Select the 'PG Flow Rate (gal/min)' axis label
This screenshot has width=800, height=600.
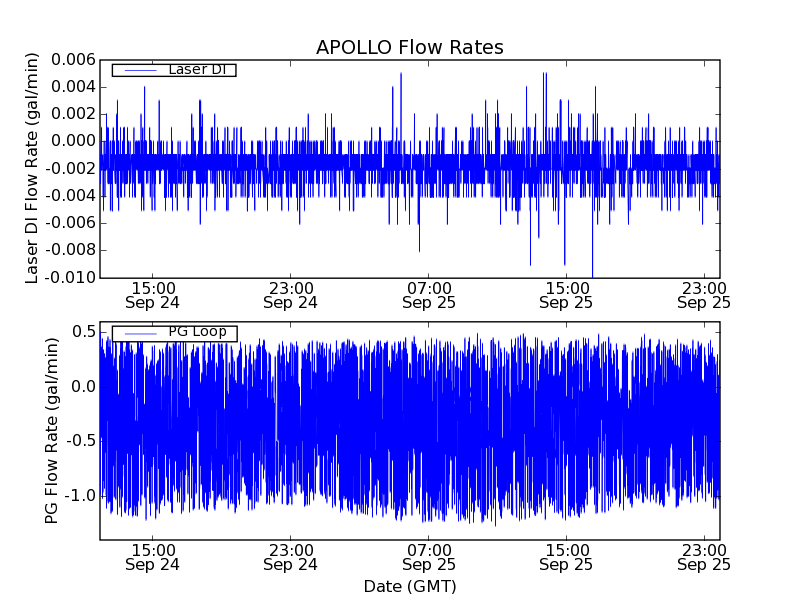point(52,430)
